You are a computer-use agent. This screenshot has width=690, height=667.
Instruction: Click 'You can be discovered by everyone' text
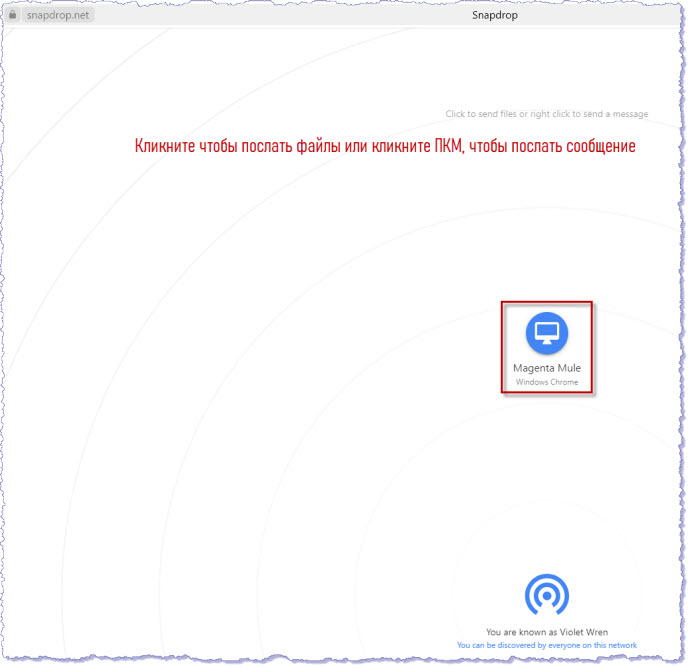[547, 645]
